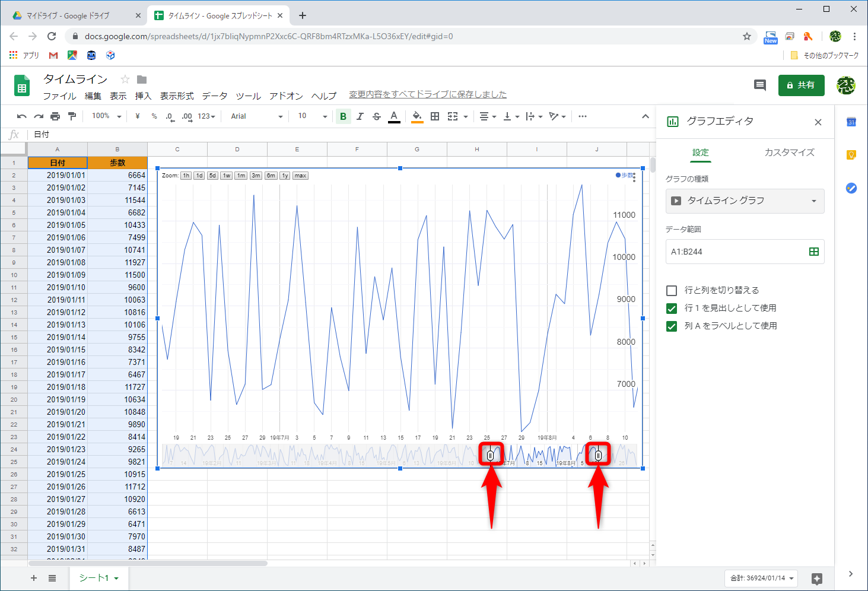The height and width of the screenshot is (591, 868).
Task: Open the 挿入 menu
Action: 143,96
